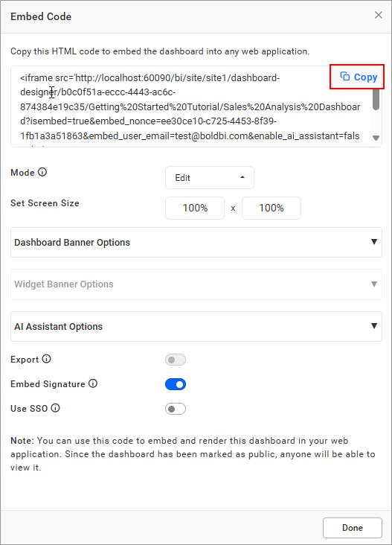Turn on the Use SSO toggle
This screenshot has height=545, width=392.
click(176, 409)
